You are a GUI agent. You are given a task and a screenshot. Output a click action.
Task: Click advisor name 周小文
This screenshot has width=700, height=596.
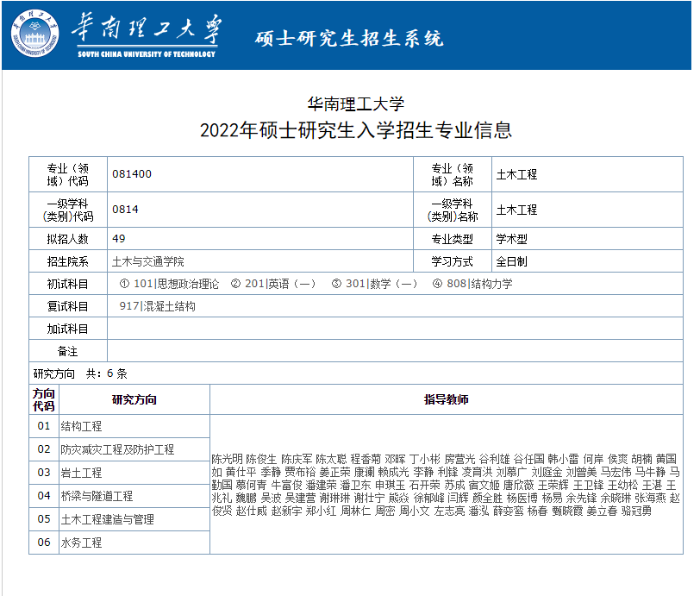(x=415, y=511)
